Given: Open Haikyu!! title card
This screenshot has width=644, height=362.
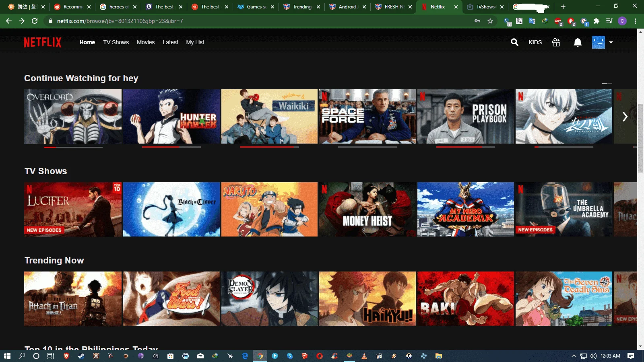Looking at the screenshot, I should [367, 298].
